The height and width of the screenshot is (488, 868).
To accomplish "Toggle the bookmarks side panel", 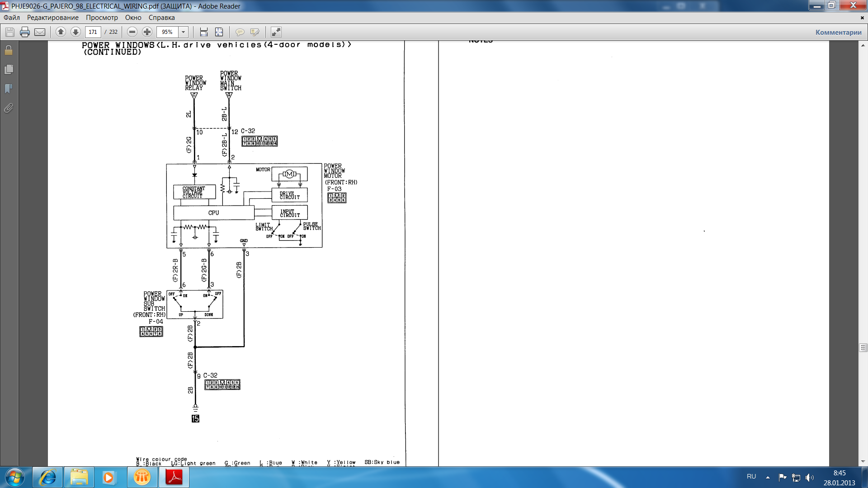I will [9, 89].
